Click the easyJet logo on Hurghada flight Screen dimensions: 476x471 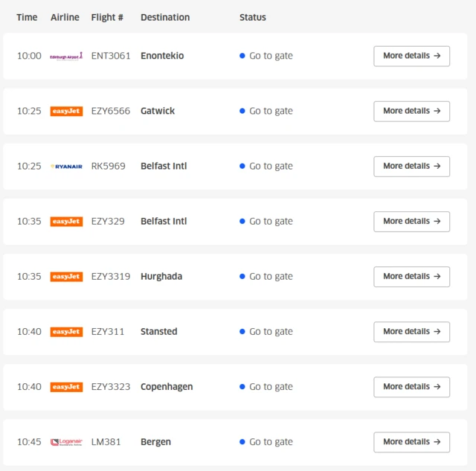[66, 277]
